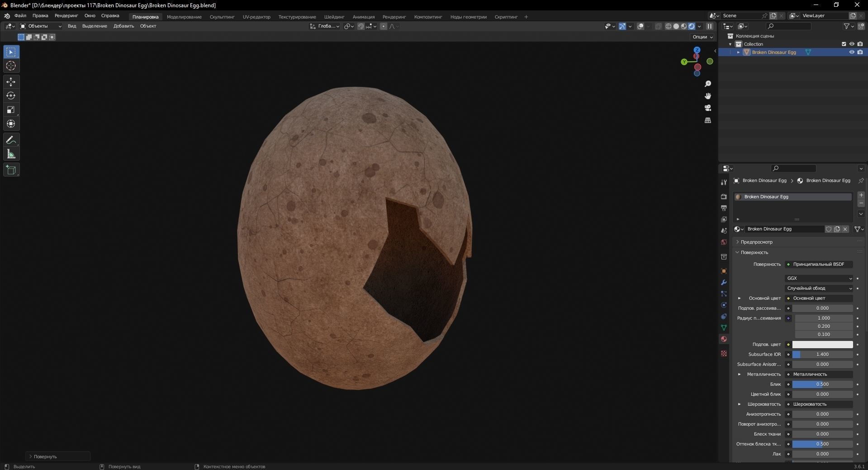Open the Modifiers wrench tab
The image size is (868, 470).
[724, 282]
